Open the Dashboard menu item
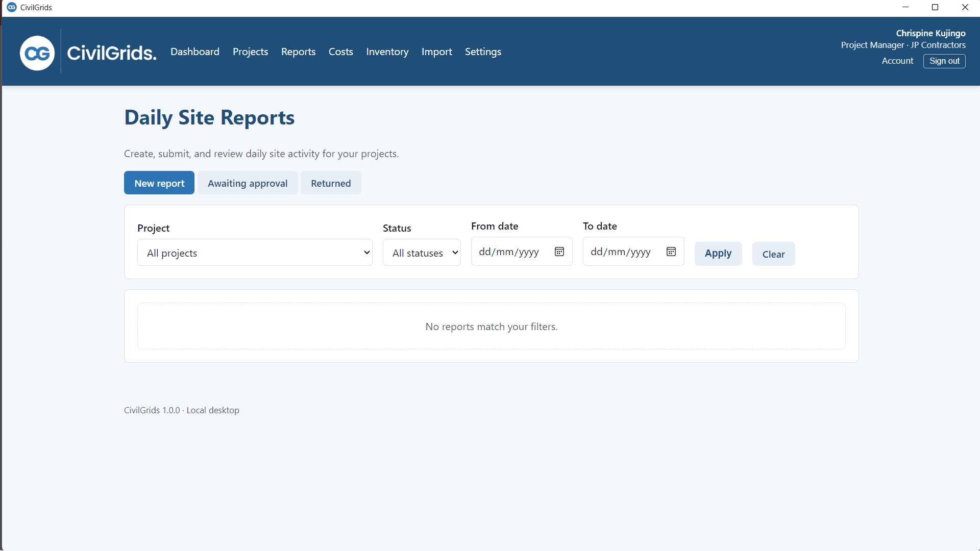 [195, 52]
